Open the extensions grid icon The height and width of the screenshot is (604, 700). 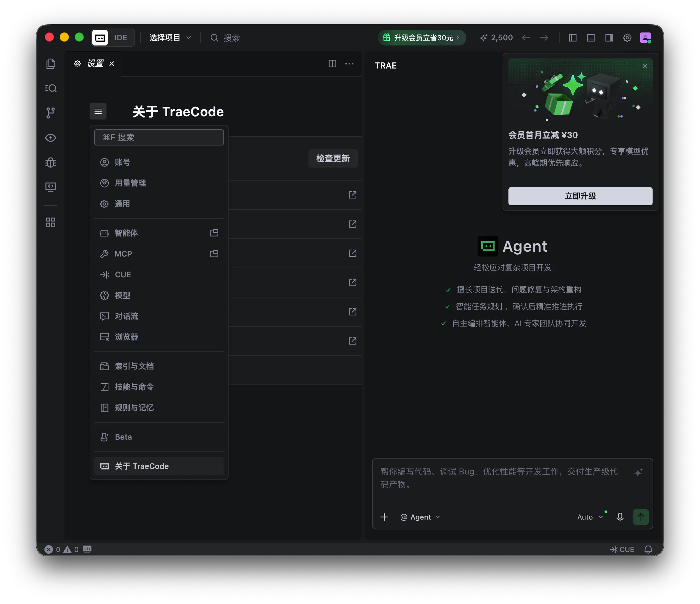pos(51,222)
